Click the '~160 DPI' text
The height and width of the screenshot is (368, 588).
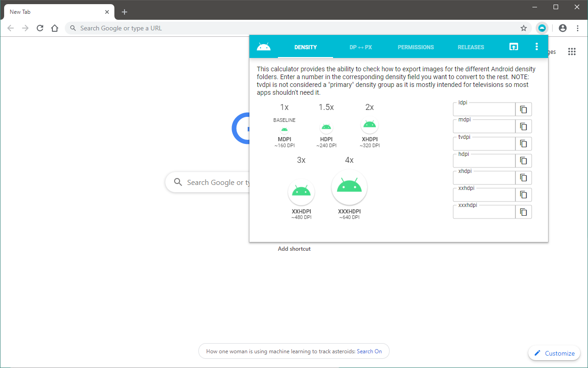(x=284, y=146)
